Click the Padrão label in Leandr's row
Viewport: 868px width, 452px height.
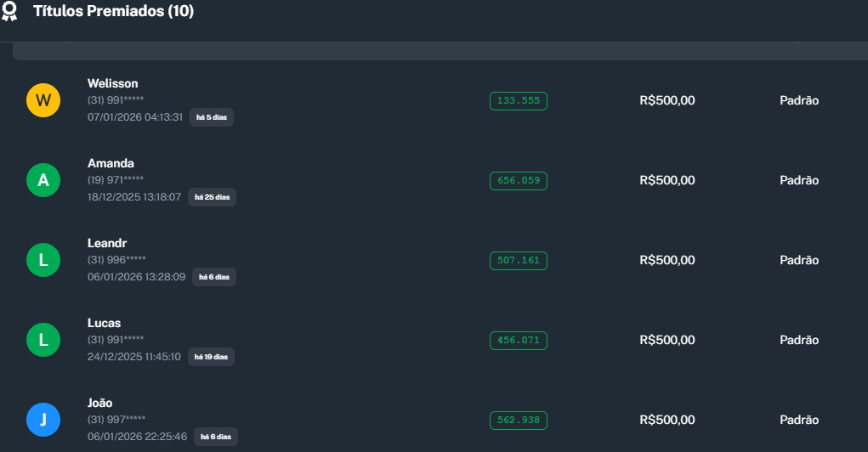pyautogui.click(x=799, y=260)
